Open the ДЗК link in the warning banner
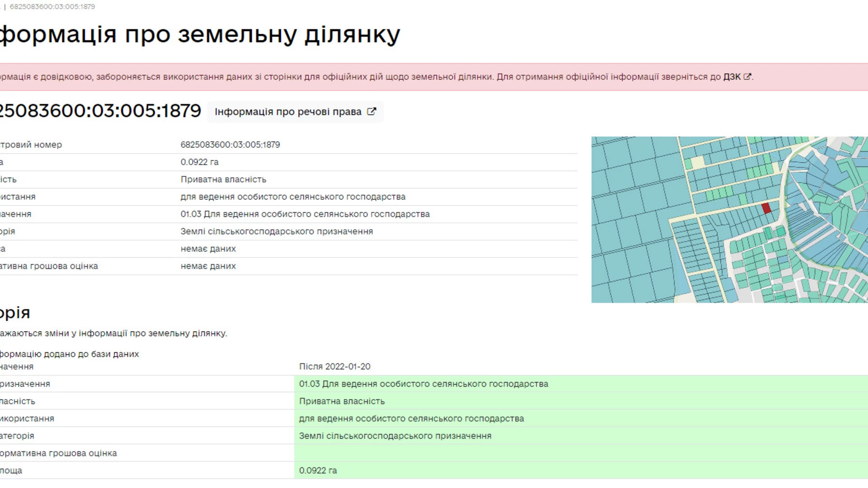The image size is (868, 488). click(731, 76)
